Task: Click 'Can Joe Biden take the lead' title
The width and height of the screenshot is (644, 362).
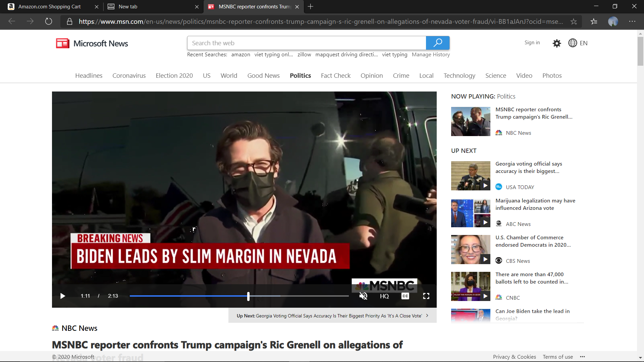Action: pyautogui.click(x=532, y=315)
